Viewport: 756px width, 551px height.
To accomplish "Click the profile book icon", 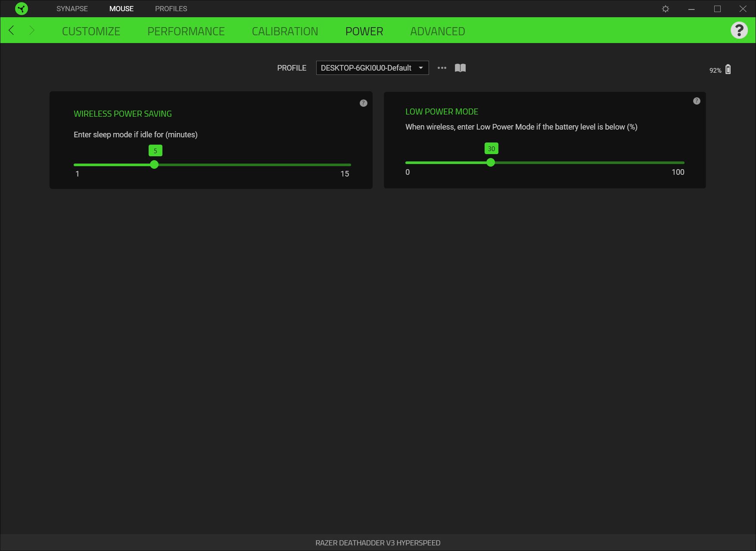I will (x=460, y=68).
